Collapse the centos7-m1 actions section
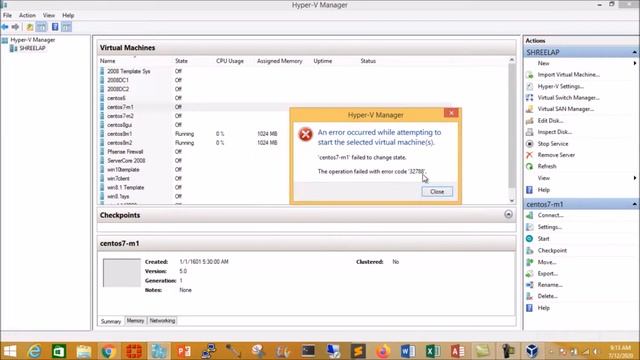 coord(634,204)
